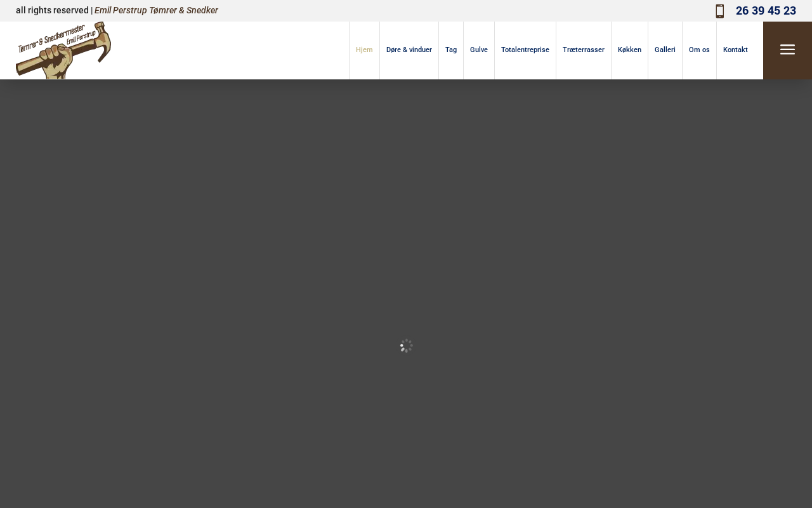Click the 'all rights reserved' text
Screen dimensions: 812x508
[52, 11]
